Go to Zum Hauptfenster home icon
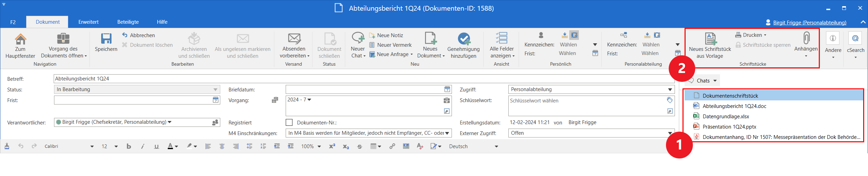The height and width of the screenshot is (176, 868). pos(20,39)
